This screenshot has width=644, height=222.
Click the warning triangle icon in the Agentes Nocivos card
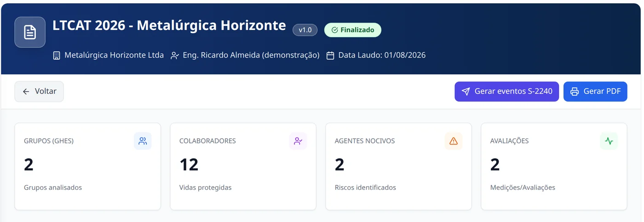pyautogui.click(x=454, y=141)
